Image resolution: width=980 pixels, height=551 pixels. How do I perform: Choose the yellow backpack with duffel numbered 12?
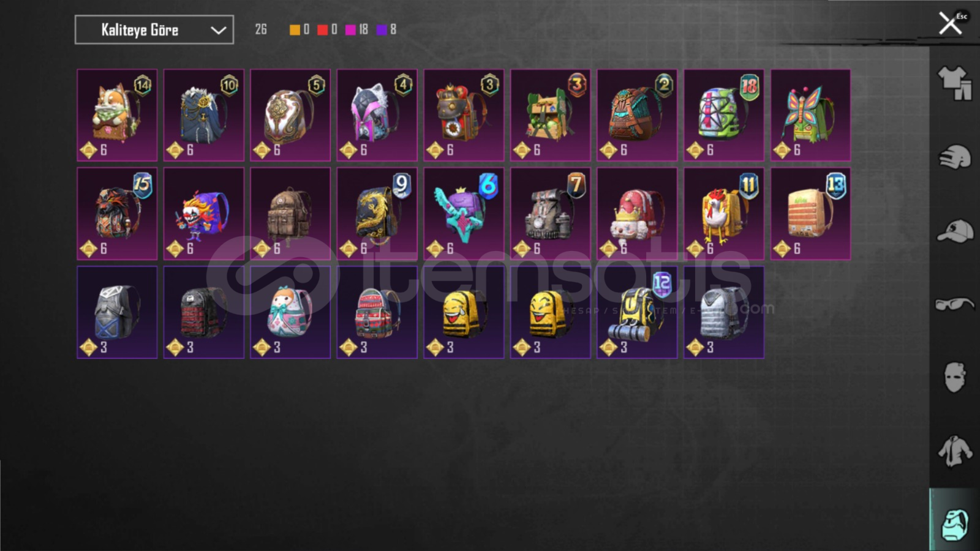pos(637,312)
